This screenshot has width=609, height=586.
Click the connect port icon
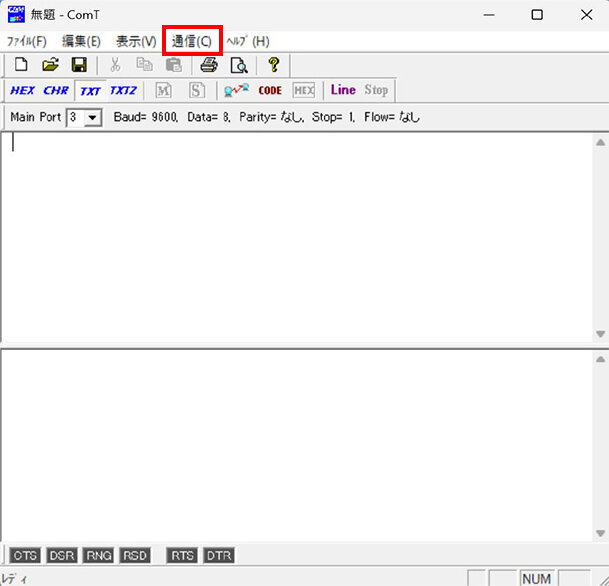tap(236, 90)
